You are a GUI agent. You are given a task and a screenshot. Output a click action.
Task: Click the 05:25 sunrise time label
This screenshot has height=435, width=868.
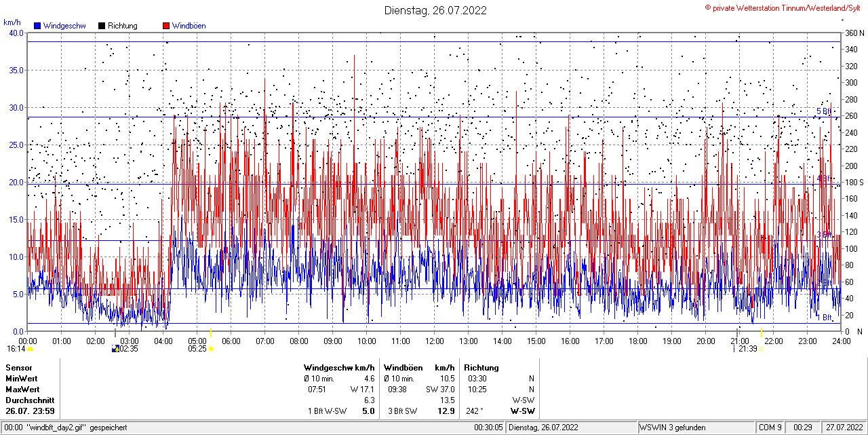(197, 349)
